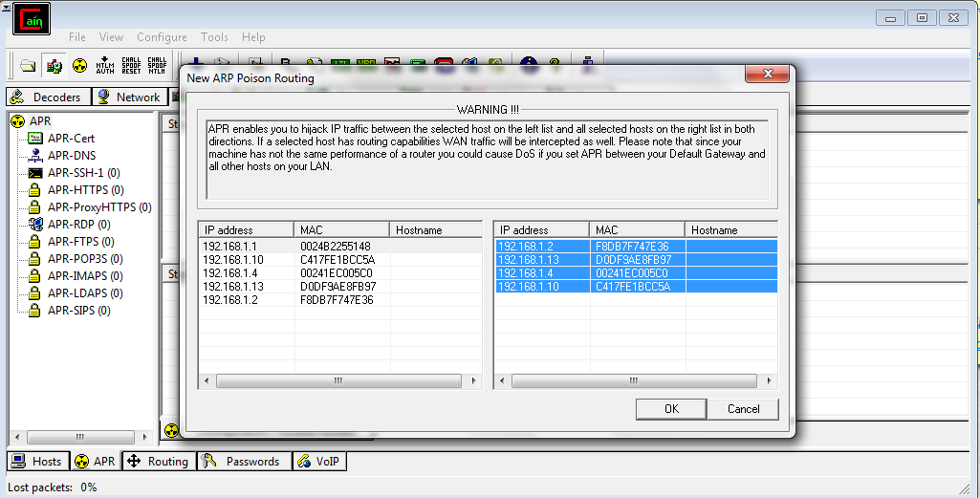The image size is (980, 498).
Task: Click the left list's scroll-left arrow
Action: [x=207, y=380]
